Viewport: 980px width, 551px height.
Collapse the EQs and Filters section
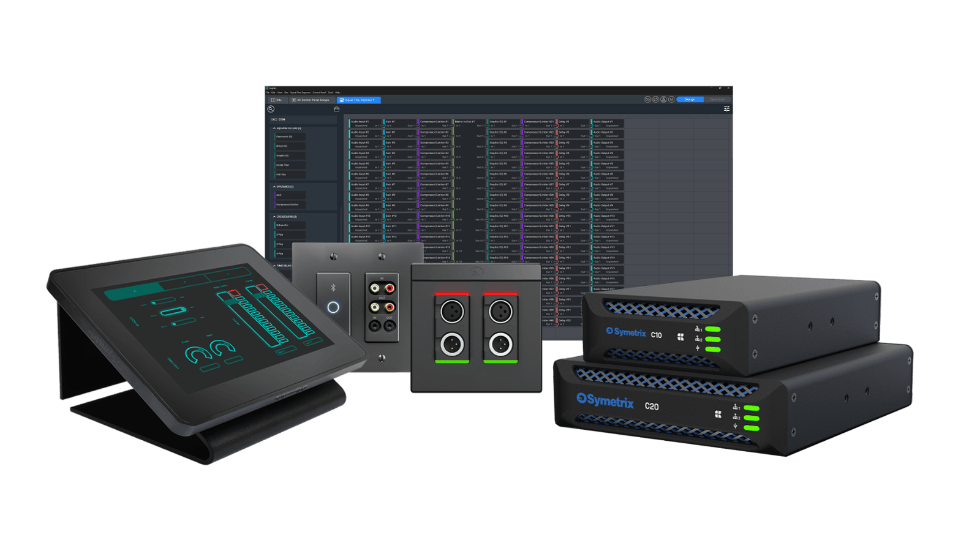pos(274,129)
